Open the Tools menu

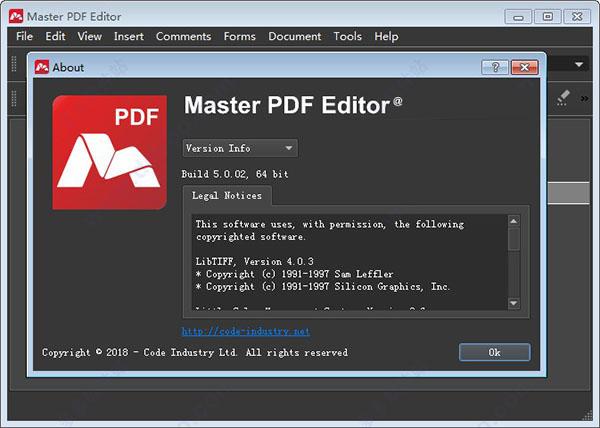click(x=347, y=36)
